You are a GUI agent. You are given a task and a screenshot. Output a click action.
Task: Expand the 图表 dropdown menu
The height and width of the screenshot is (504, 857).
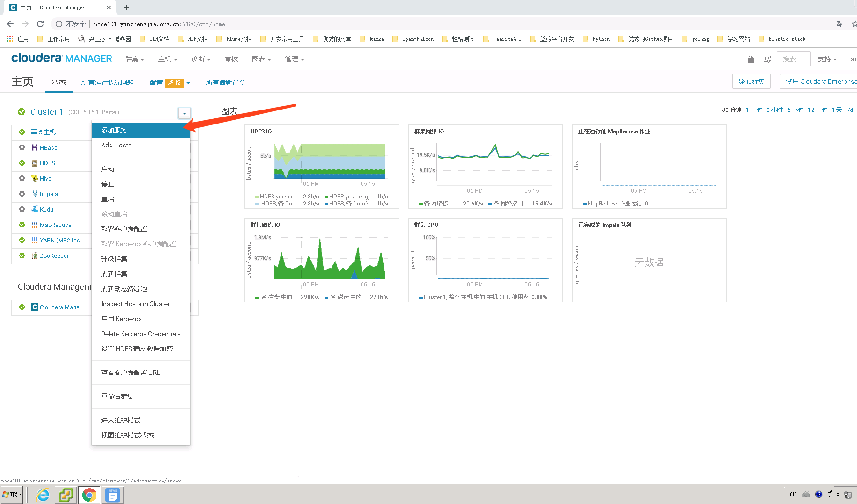[x=261, y=59]
